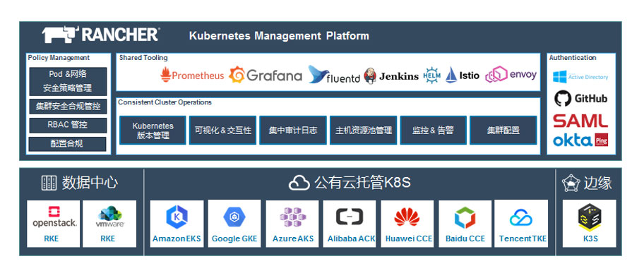Click the envoy logo
This screenshot has width=644, height=278.
coord(511,75)
